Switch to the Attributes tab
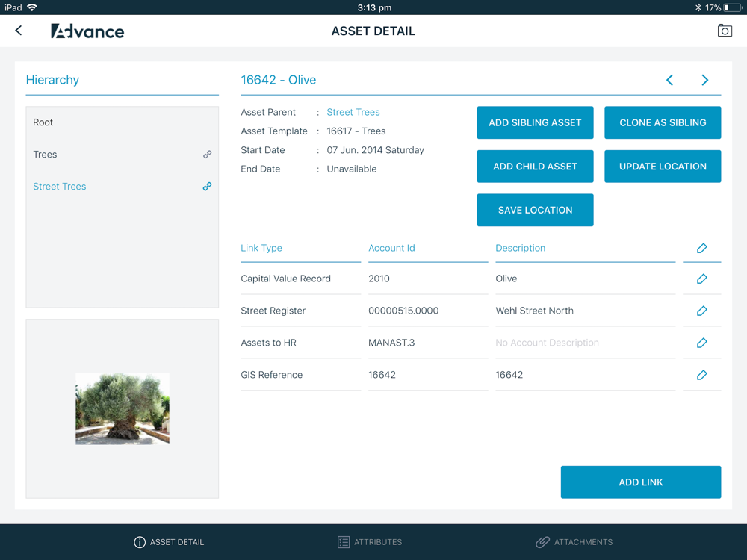Screen dimensions: 747x560 (370, 542)
